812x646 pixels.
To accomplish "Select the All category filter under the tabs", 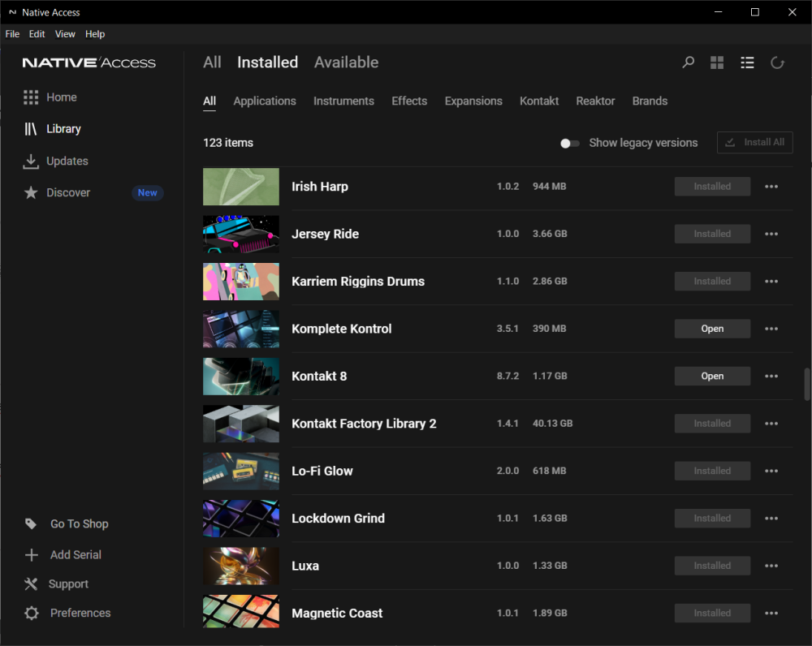I will pos(209,101).
